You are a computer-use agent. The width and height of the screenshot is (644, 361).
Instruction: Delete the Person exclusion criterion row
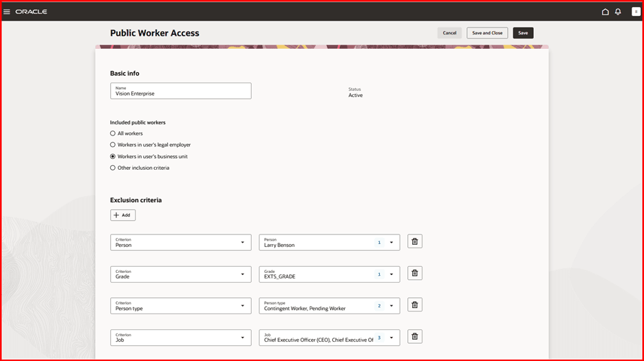[415, 241]
